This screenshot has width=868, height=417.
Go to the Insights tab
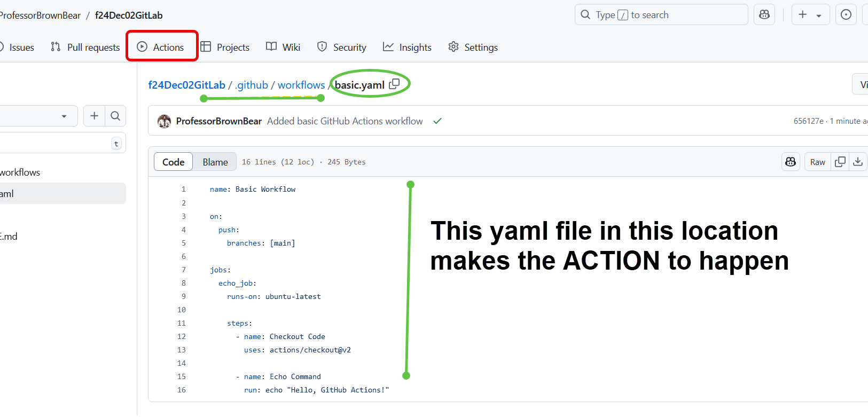[407, 47]
